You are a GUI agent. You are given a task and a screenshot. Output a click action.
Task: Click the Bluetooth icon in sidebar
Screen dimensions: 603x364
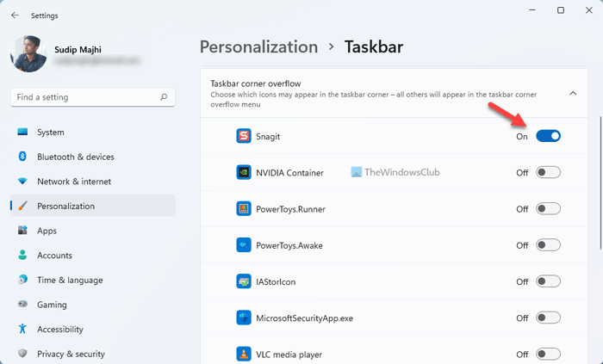22,157
